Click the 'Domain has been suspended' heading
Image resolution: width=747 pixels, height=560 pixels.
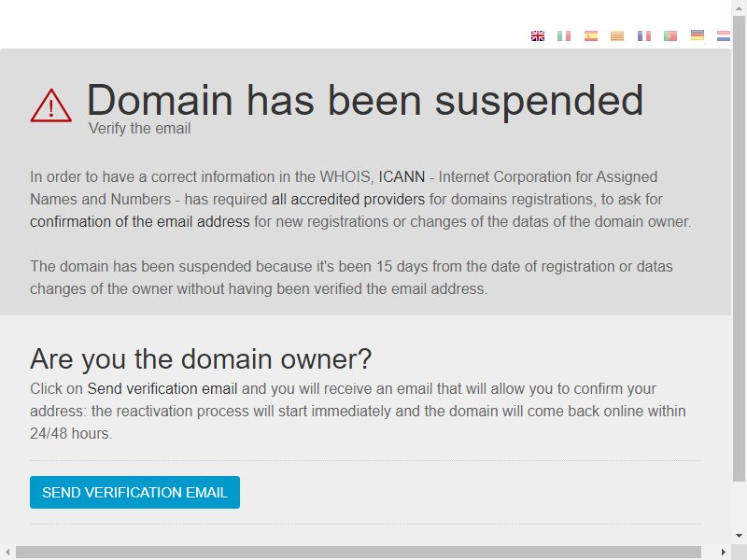click(365, 101)
